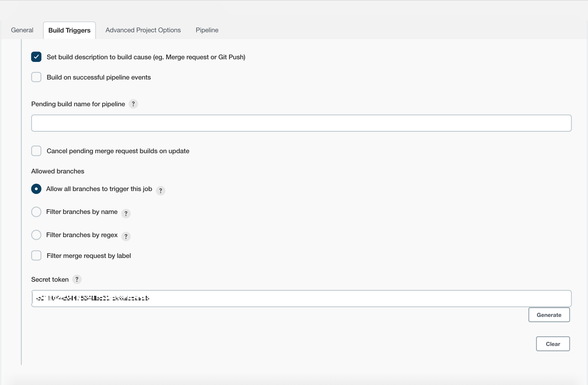Switch to the General tab
This screenshot has width=588, height=385.
pyautogui.click(x=22, y=30)
